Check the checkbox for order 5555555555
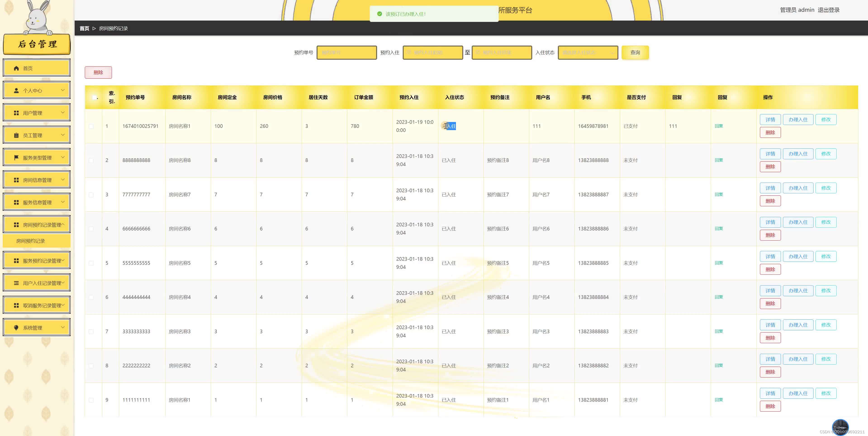The width and height of the screenshot is (868, 436). click(91, 263)
